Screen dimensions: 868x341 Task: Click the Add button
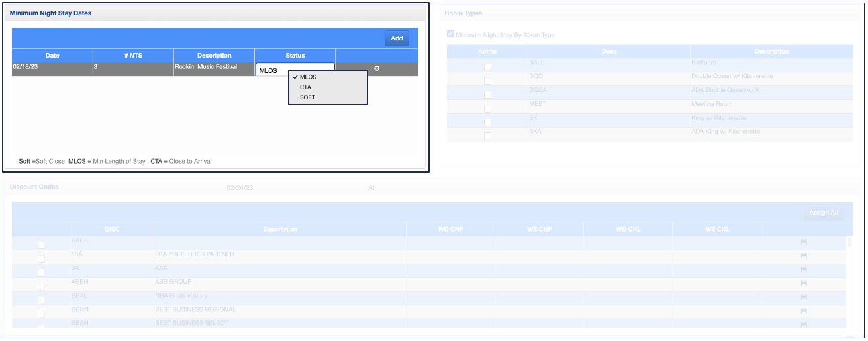point(397,38)
